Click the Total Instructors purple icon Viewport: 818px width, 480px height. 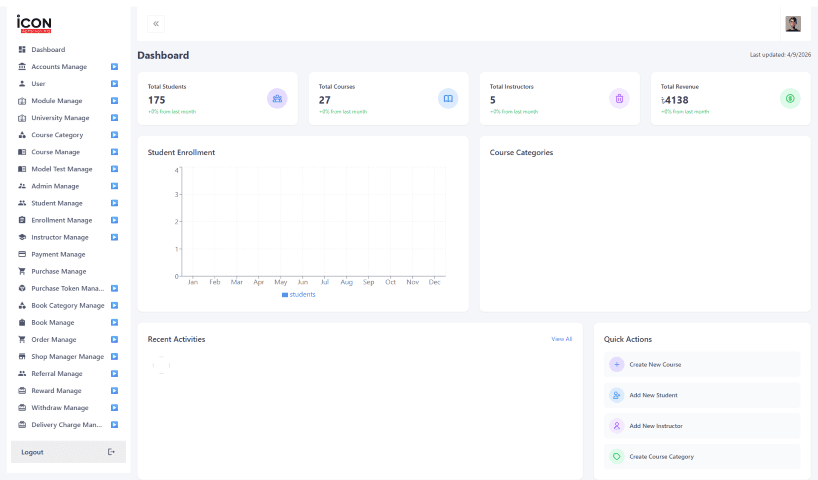coord(619,99)
